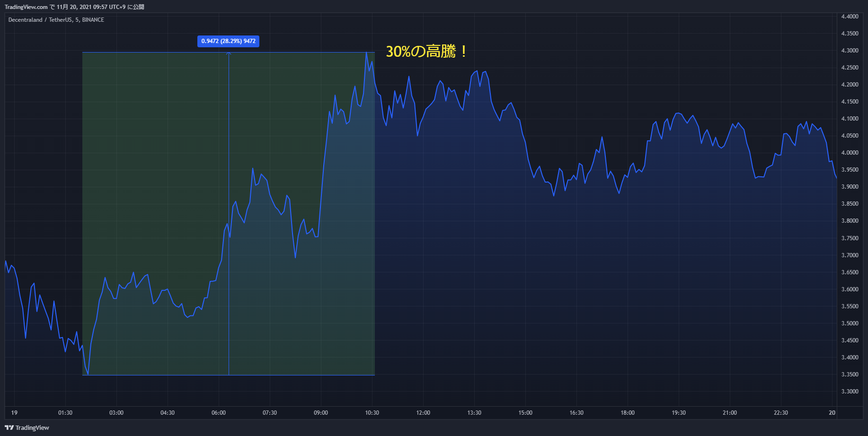The image size is (868, 436).
Task: Select the 0.9472 (28.29%) measurement label
Action: 229,41
